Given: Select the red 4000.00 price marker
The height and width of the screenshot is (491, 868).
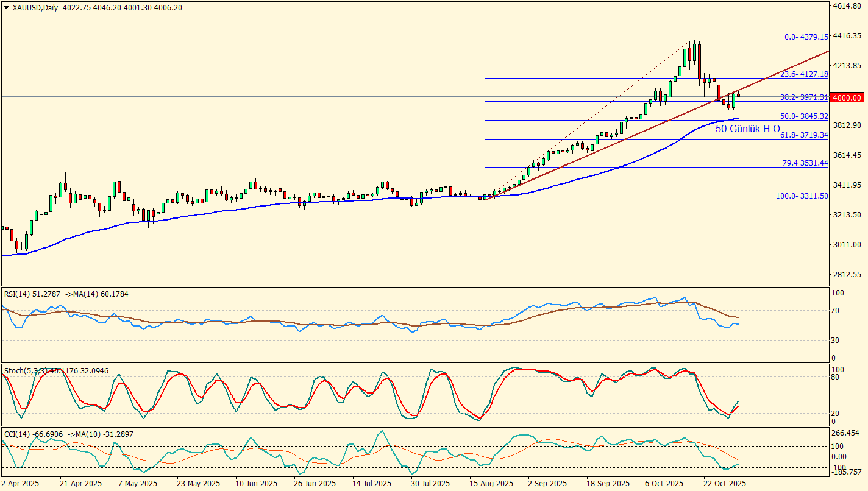Looking at the screenshot, I should pyautogui.click(x=848, y=97).
